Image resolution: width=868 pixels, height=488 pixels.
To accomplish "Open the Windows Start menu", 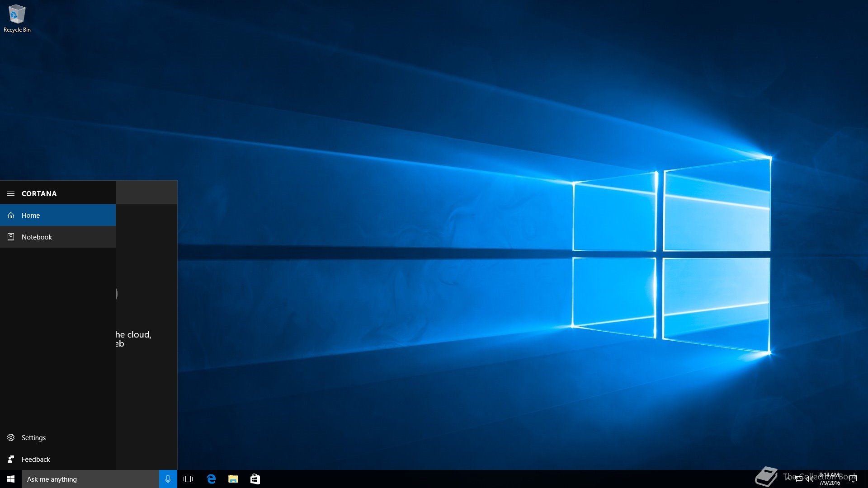I will (x=11, y=479).
